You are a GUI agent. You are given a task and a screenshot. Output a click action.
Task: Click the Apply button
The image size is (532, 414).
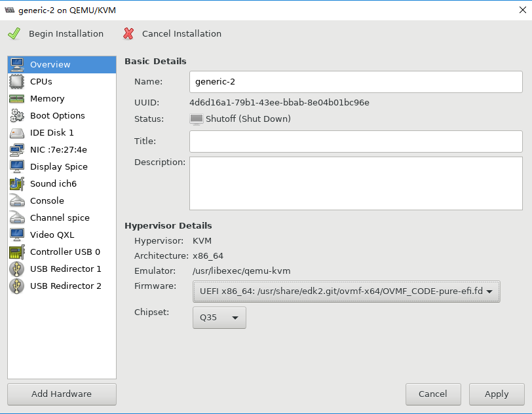click(496, 394)
